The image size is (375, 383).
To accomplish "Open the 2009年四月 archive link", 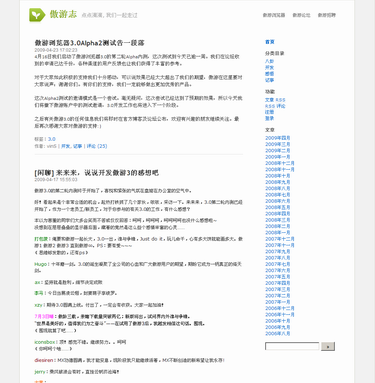I will [x=278, y=138].
